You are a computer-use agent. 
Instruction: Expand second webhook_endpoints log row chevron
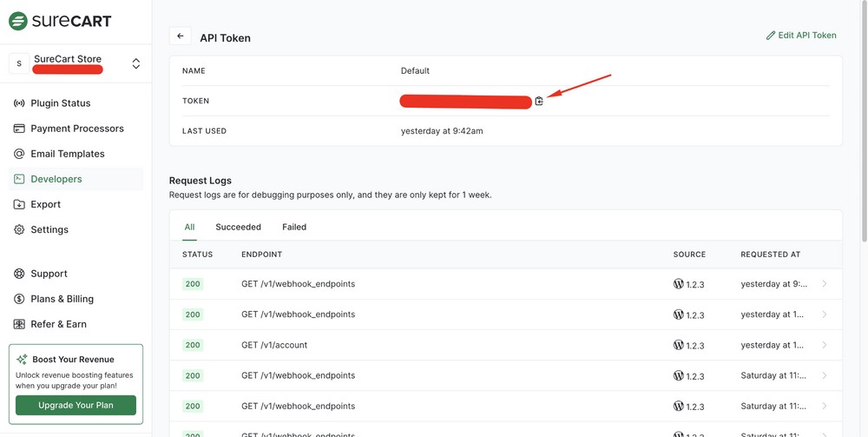click(x=825, y=314)
